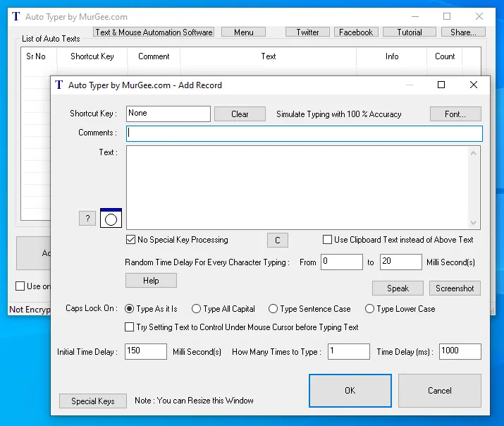
Task: Check Try Setting Text to Control Under Mouse
Action: click(129, 327)
